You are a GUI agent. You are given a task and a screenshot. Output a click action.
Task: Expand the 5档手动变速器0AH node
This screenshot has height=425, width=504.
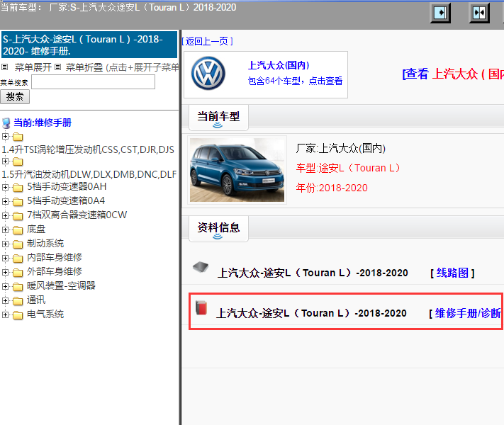tap(5, 187)
